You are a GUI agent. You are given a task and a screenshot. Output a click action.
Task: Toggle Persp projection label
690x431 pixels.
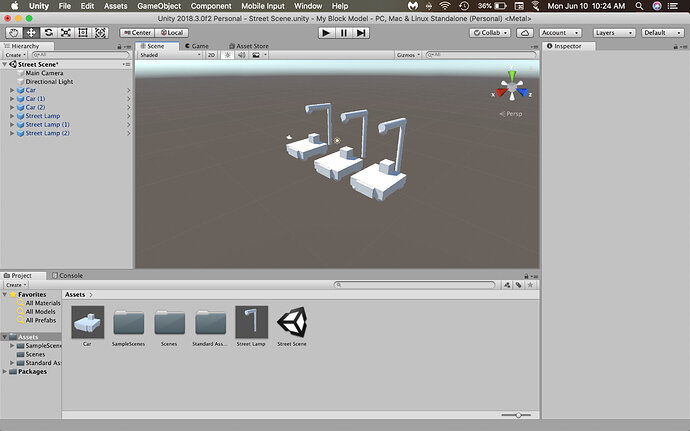point(510,114)
